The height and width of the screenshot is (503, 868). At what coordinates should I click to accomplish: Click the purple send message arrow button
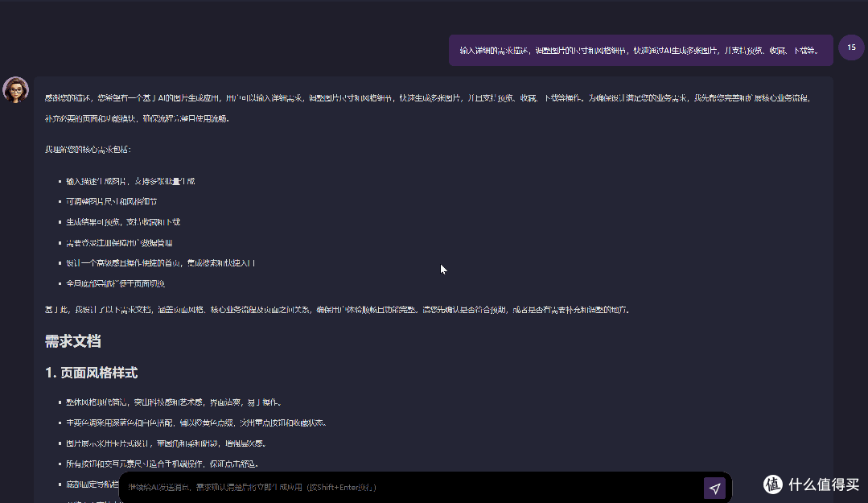click(714, 488)
